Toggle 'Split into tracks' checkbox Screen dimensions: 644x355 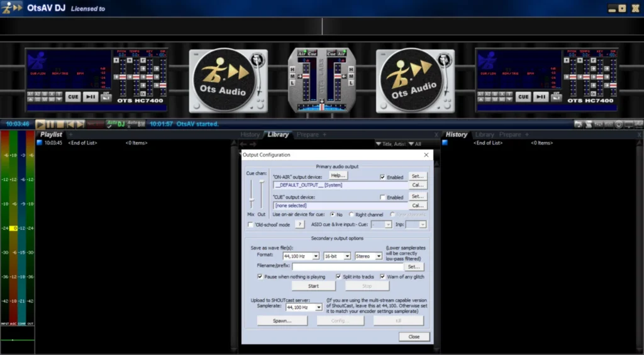click(x=338, y=276)
